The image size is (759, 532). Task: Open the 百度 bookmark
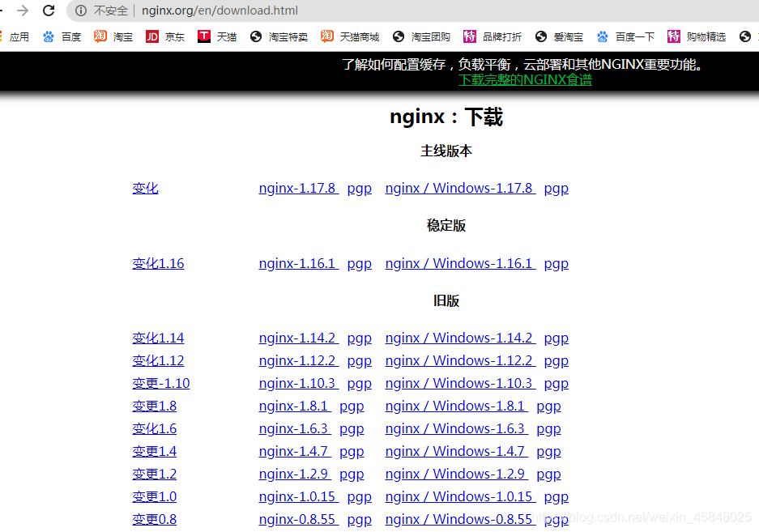pyautogui.click(x=62, y=36)
